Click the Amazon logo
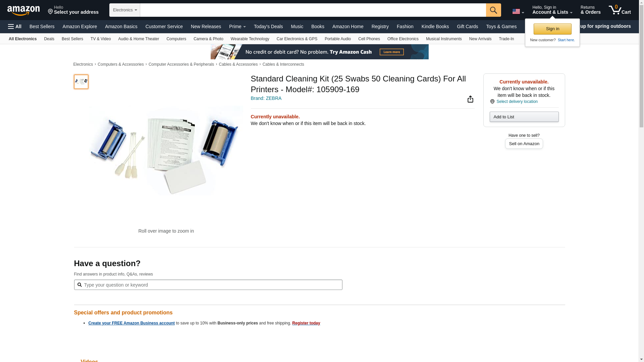Viewport: 644px width, 362px height. [23, 10]
